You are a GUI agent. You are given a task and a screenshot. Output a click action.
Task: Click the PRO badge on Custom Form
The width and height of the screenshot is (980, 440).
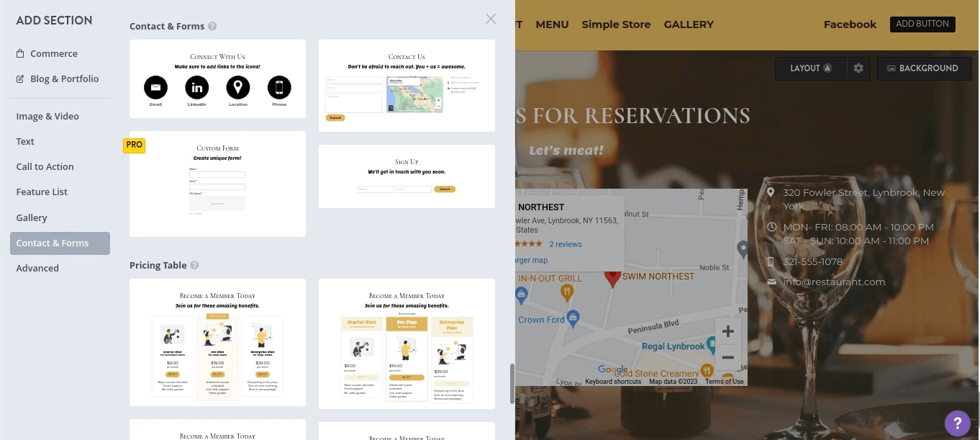[134, 145]
